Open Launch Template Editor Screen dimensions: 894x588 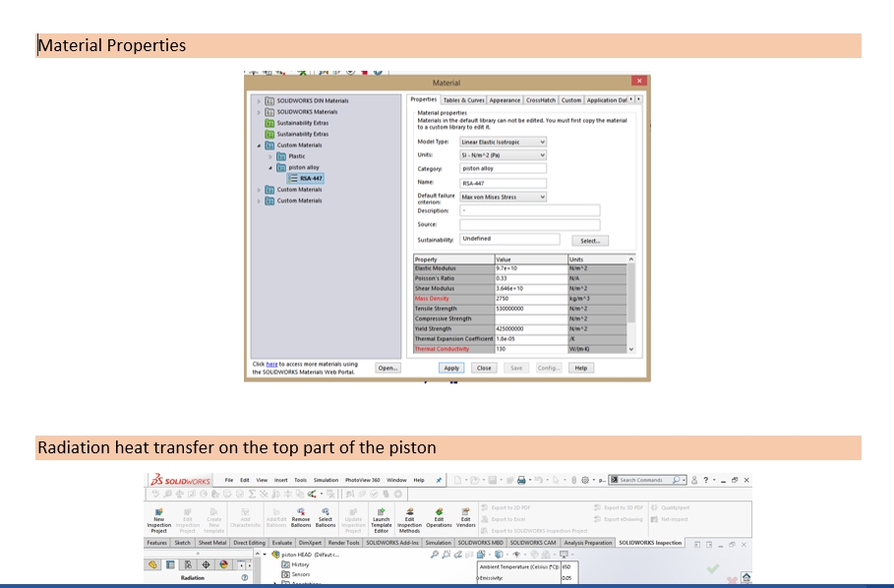382,512
